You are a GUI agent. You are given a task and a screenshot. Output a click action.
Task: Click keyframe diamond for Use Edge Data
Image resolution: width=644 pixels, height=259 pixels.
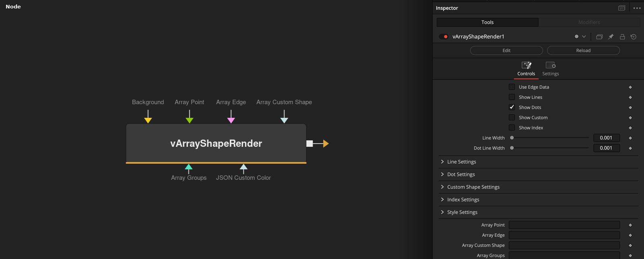630,87
